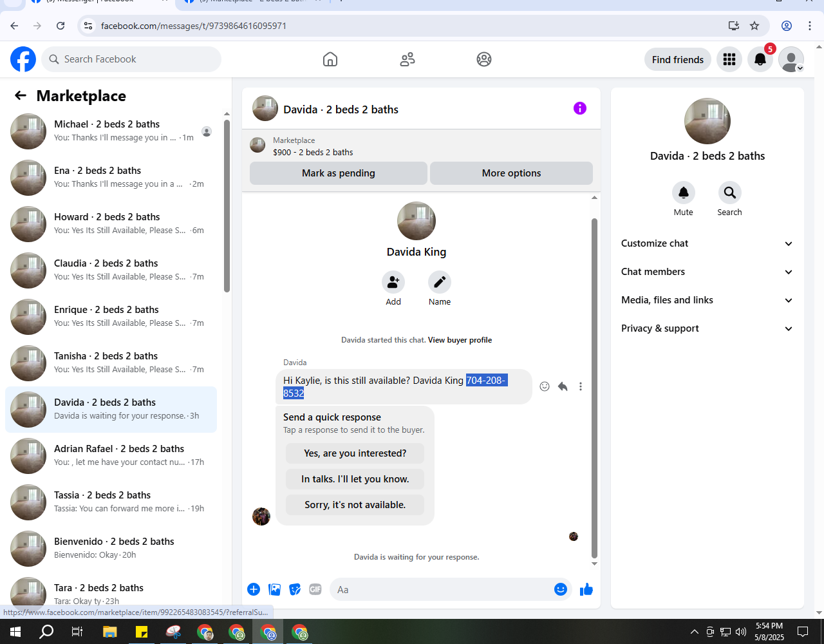Open Notifications bell with 5 badge

pyautogui.click(x=760, y=59)
